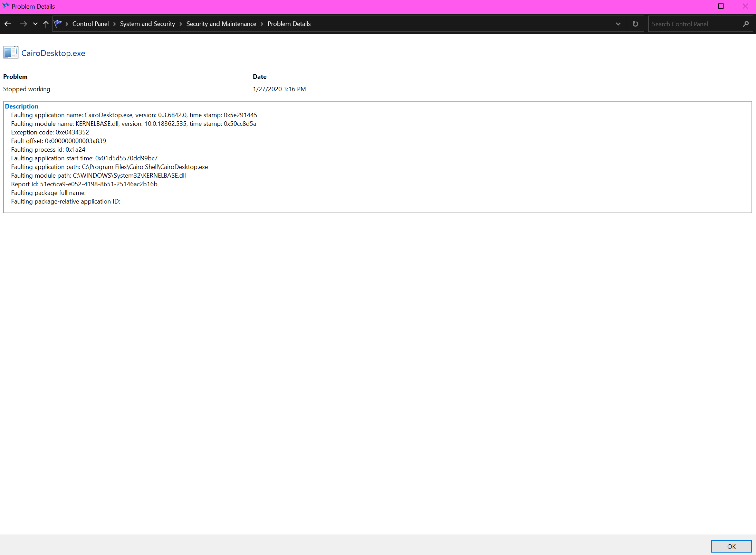Image resolution: width=756 pixels, height=555 pixels.
Task: Click the forward navigation arrow
Action: (23, 23)
